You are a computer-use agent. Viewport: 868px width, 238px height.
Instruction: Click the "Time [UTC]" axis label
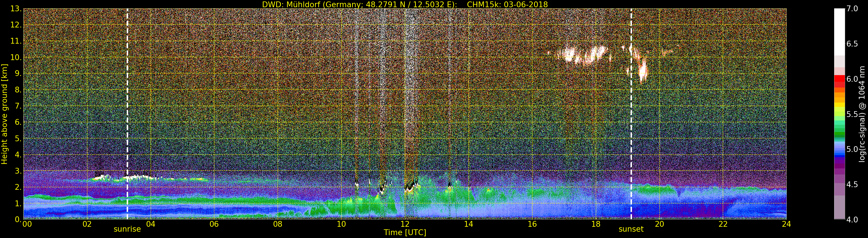point(405,232)
